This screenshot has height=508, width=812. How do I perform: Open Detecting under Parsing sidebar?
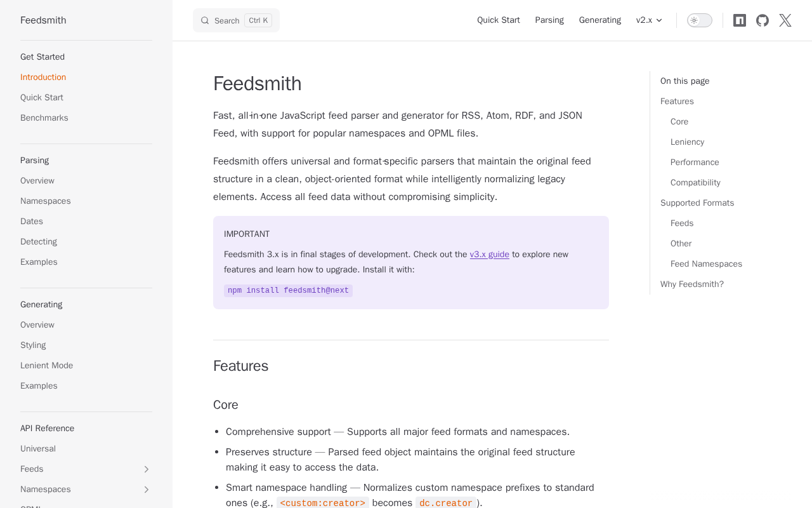point(39,242)
